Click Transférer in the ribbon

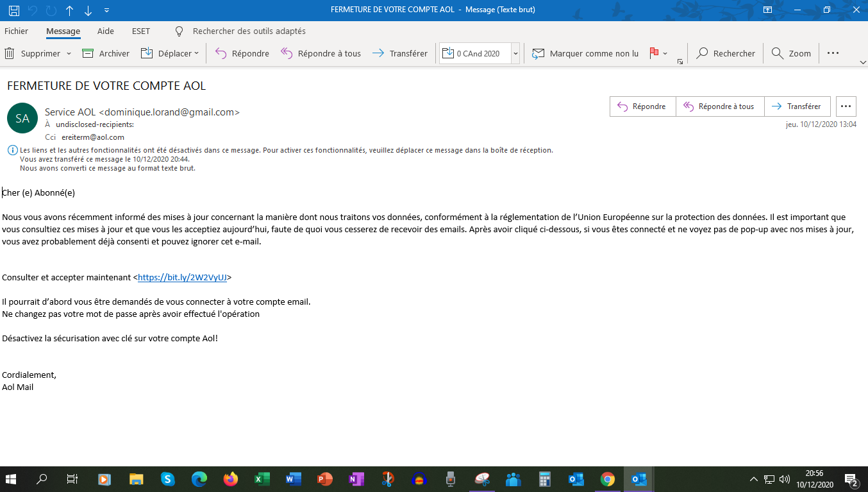coord(399,53)
